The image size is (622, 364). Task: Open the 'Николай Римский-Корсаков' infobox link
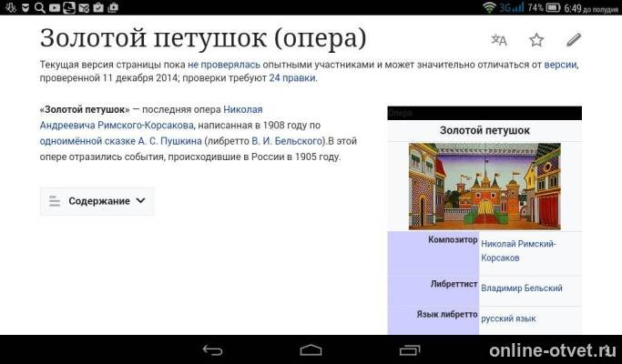tap(518, 250)
